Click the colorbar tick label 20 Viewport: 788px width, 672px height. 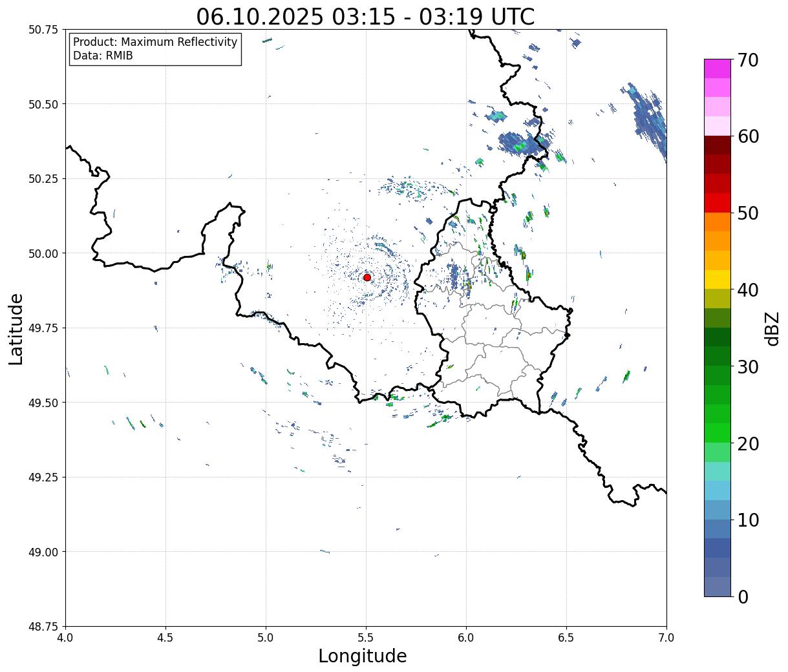(748, 444)
